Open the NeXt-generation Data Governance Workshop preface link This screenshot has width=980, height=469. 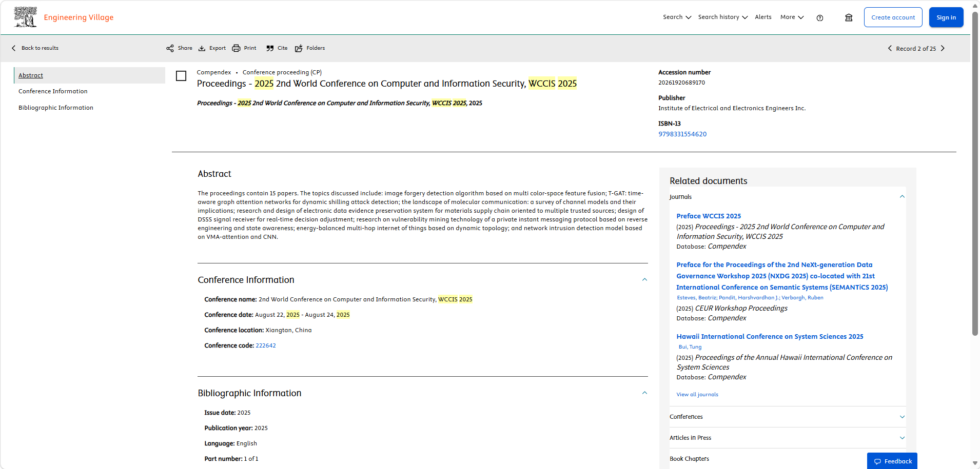(782, 276)
